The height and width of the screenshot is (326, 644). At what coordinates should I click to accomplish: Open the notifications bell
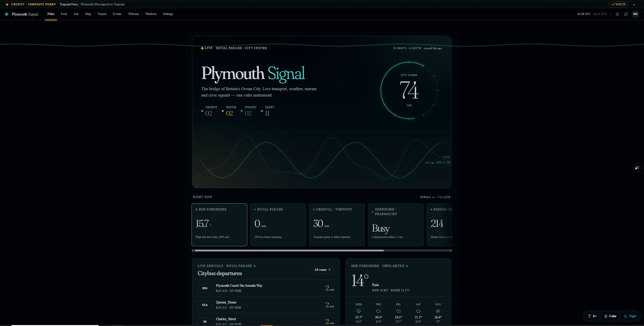617,14
